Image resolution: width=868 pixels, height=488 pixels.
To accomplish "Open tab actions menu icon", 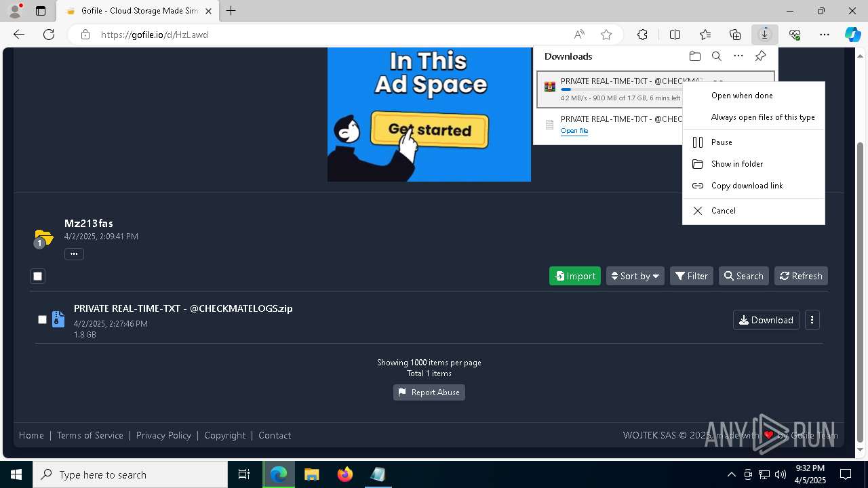I will tap(41, 11).
